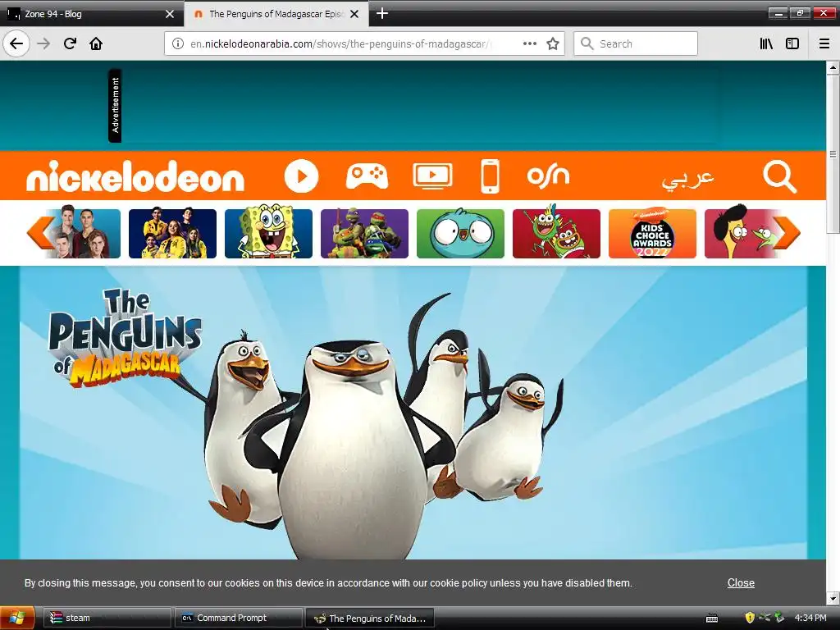Click the yellow shield tray icon

[x=750, y=618]
